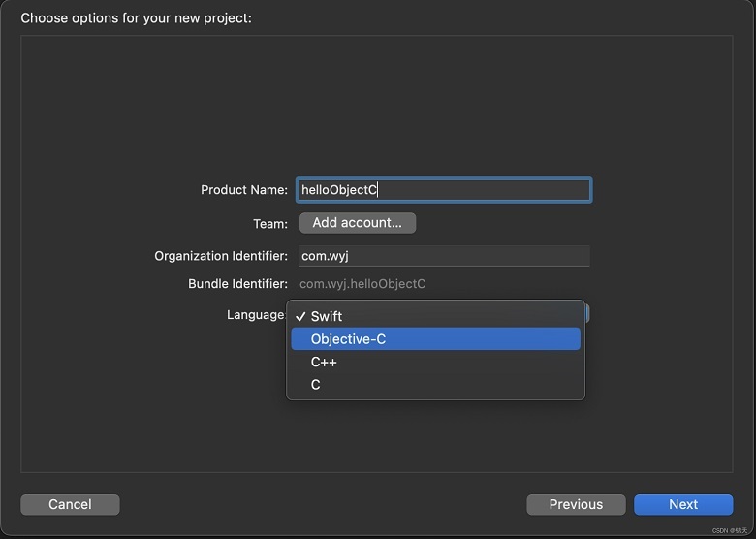Click the Bundle Identifier label
The width and height of the screenshot is (756, 539).
point(237,284)
